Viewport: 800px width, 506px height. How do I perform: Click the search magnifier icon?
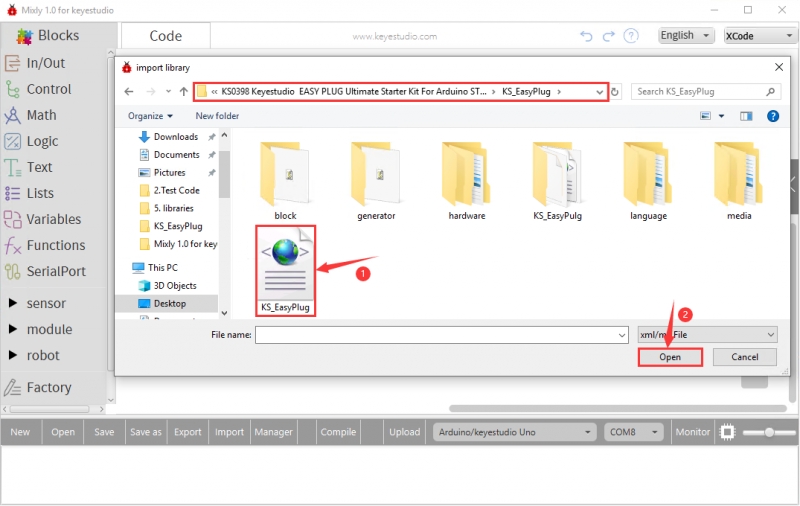click(x=770, y=92)
